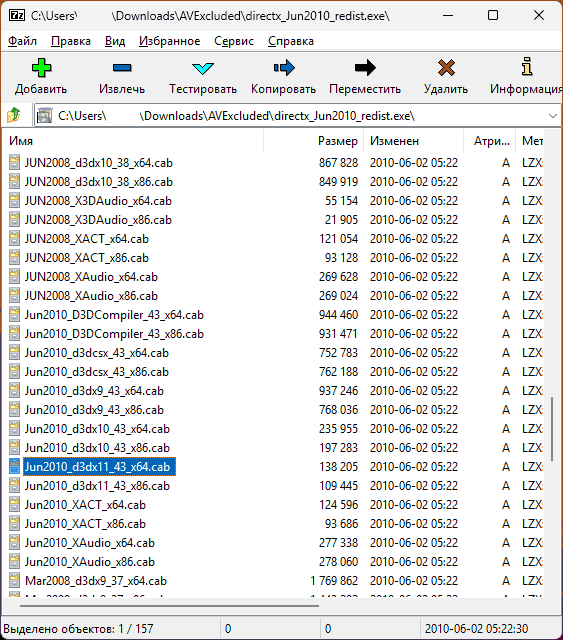The image size is (563, 640).
Task: Select file JUN2008_XACT_x86.cab
Action: coord(87,258)
